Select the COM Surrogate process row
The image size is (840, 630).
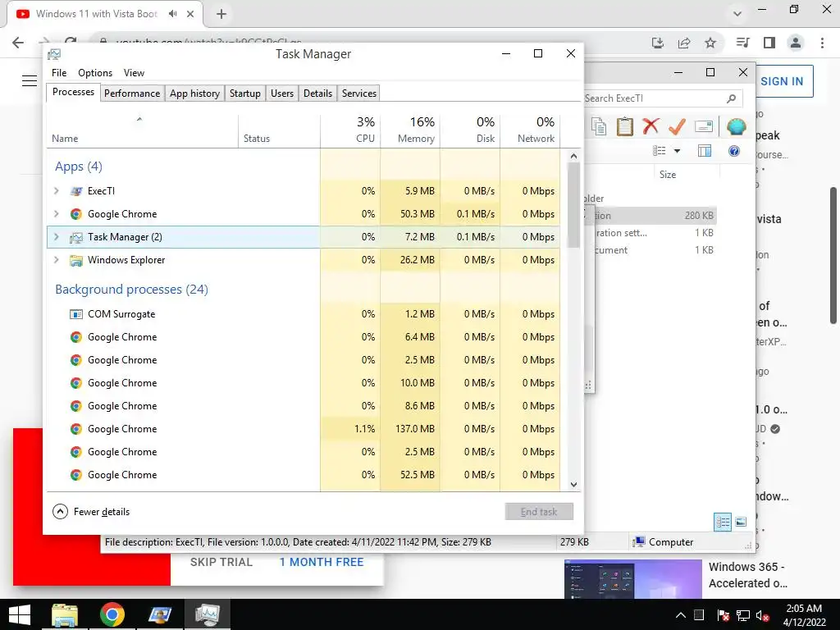(x=304, y=314)
